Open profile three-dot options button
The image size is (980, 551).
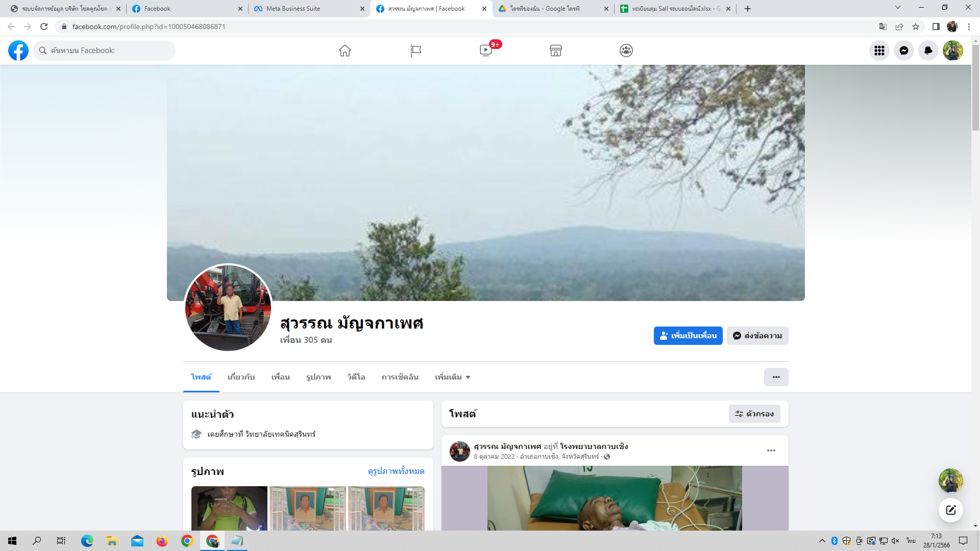776,377
